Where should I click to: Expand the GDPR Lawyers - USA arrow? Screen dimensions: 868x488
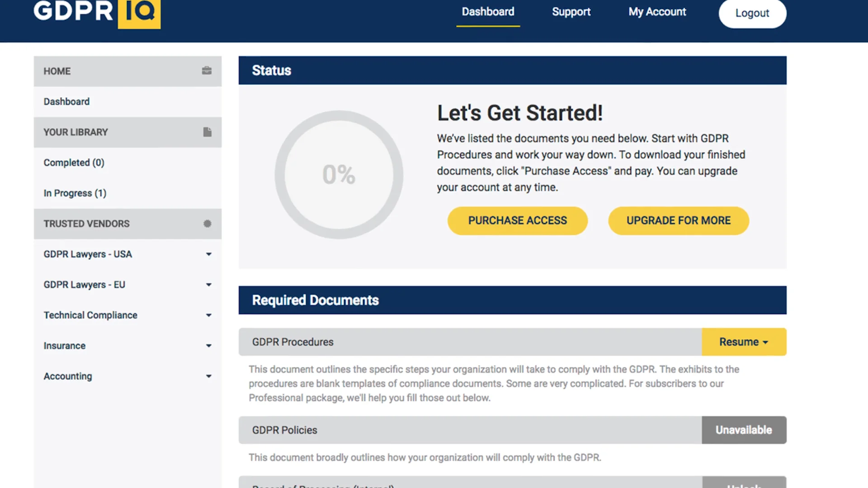(x=208, y=254)
